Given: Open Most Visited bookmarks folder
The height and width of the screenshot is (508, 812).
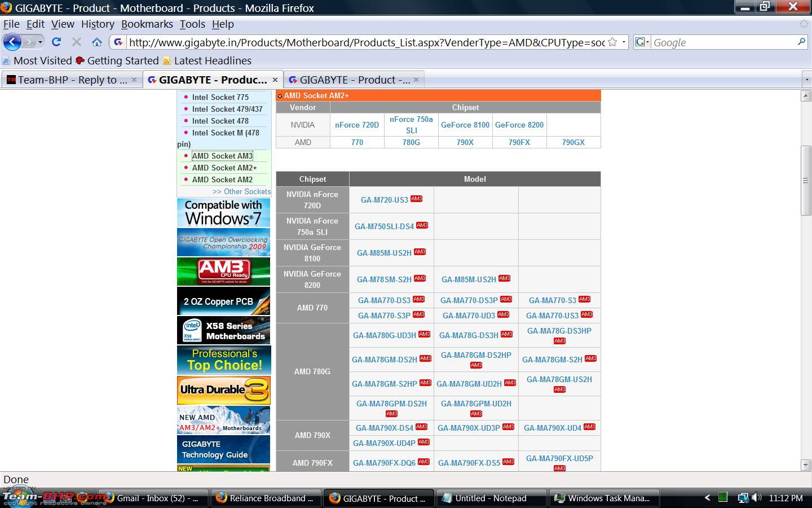Looking at the screenshot, I should point(37,60).
